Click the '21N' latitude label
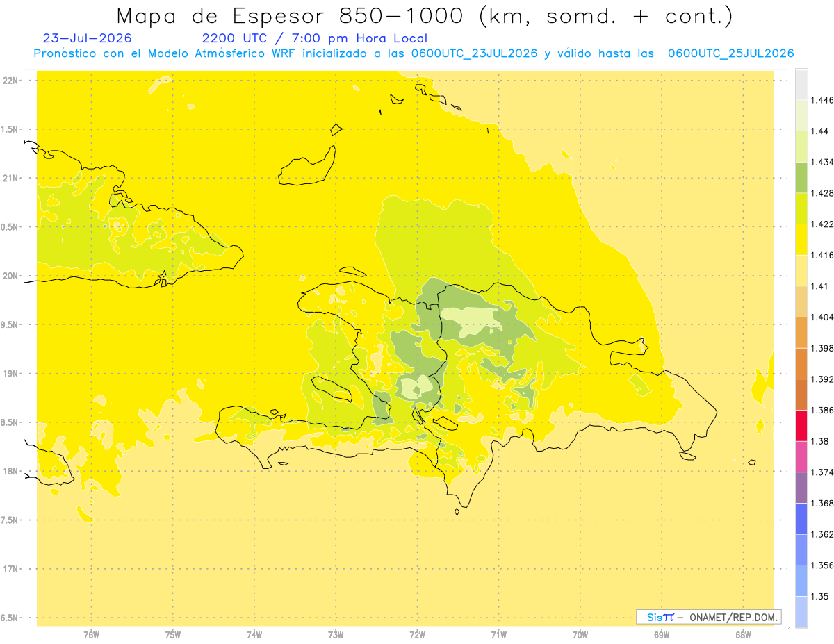 [x=12, y=179]
